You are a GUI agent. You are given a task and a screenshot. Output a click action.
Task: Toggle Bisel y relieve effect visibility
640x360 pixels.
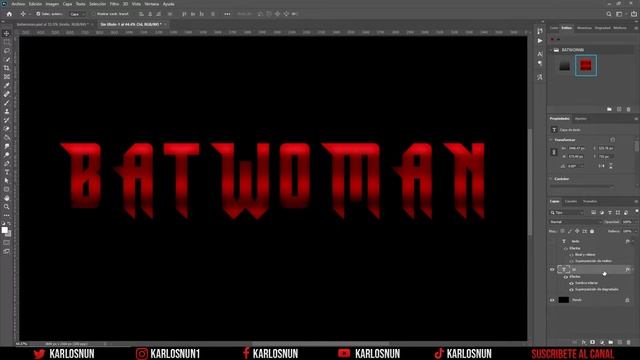tap(571, 255)
